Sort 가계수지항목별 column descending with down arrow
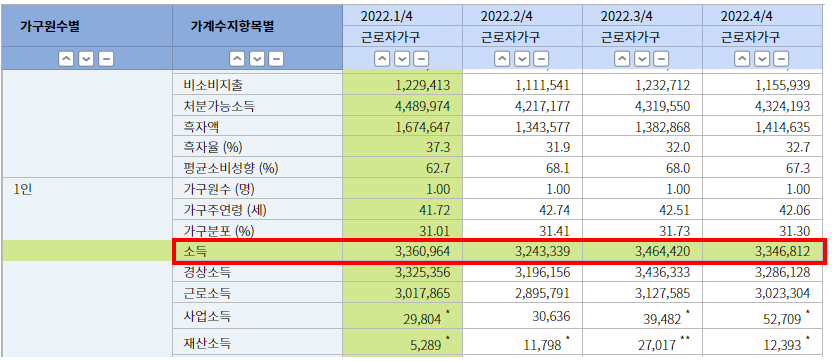The width and height of the screenshot is (832, 361). [x=257, y=59]
